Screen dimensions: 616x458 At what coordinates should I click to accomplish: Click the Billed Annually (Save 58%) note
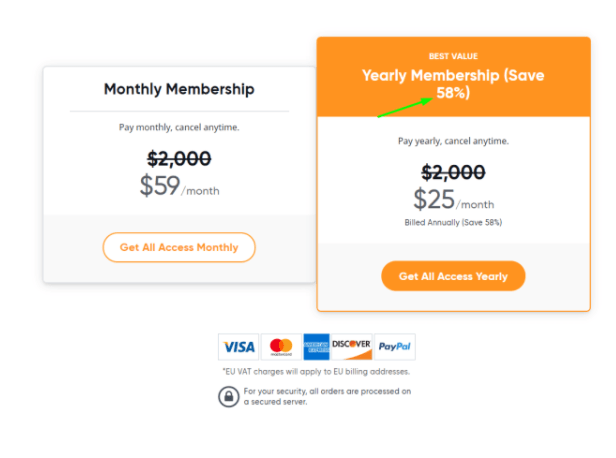453,222
